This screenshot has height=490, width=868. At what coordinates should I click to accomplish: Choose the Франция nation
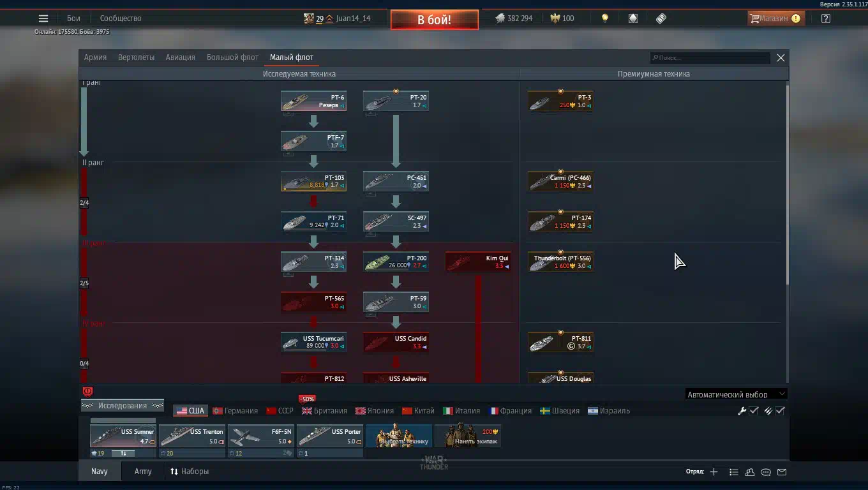[x=510, y=411]
